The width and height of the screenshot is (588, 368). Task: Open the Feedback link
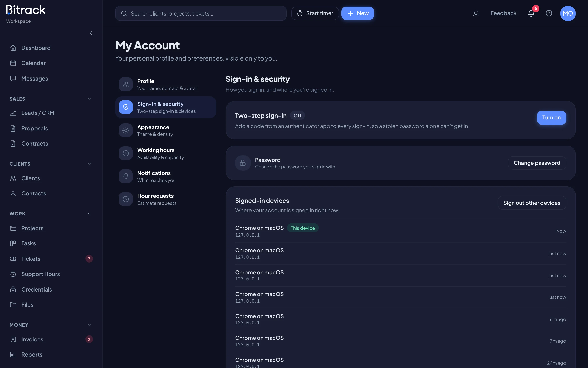(x=503, y=13)
